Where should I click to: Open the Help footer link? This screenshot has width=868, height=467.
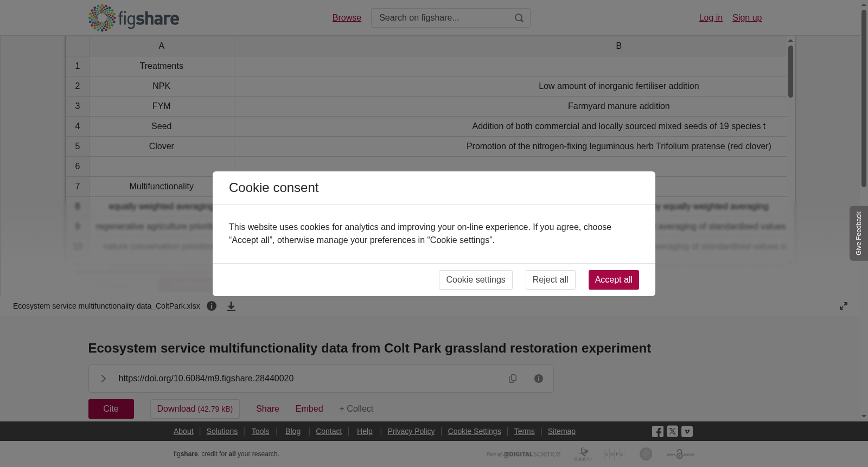[365, 431]
